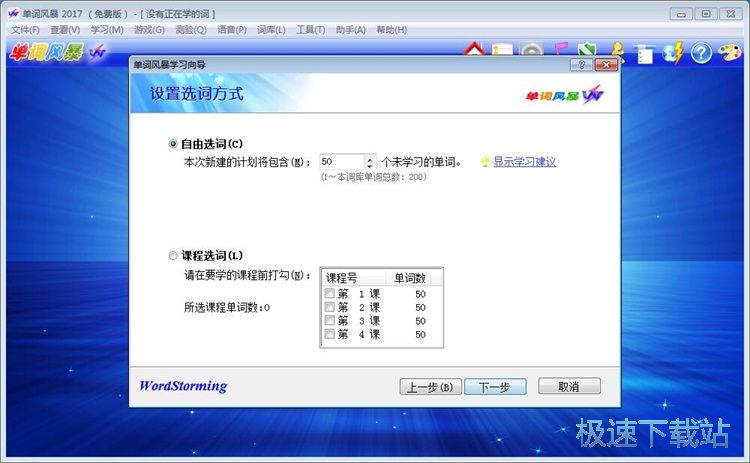Open the paint palette skin icon

(x=729, y=52)
